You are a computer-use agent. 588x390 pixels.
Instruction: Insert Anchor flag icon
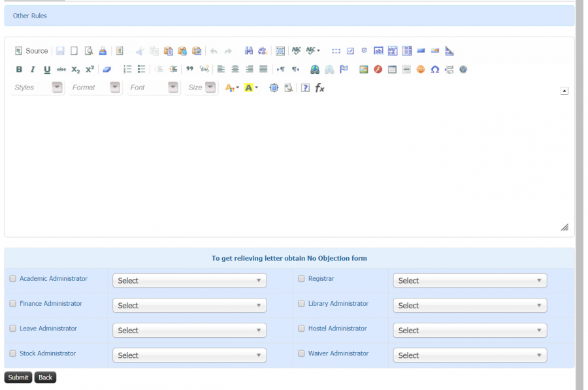344,69
